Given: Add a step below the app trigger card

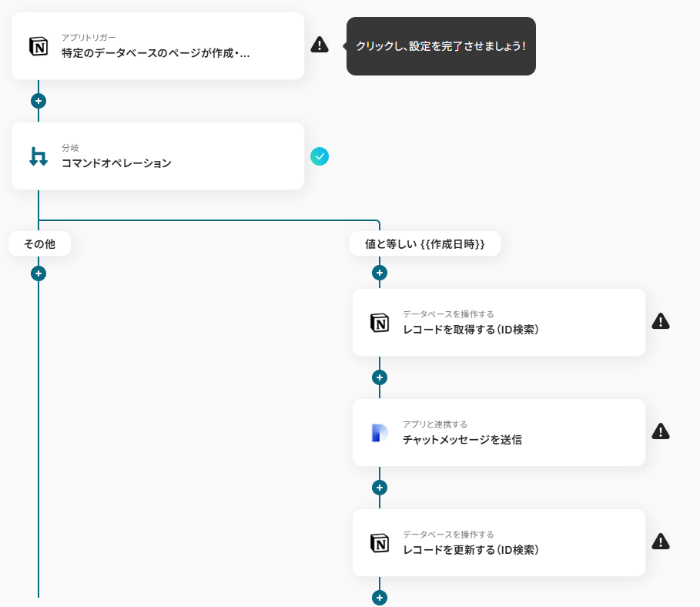Looking at the screenshot, I should [39, 101].
